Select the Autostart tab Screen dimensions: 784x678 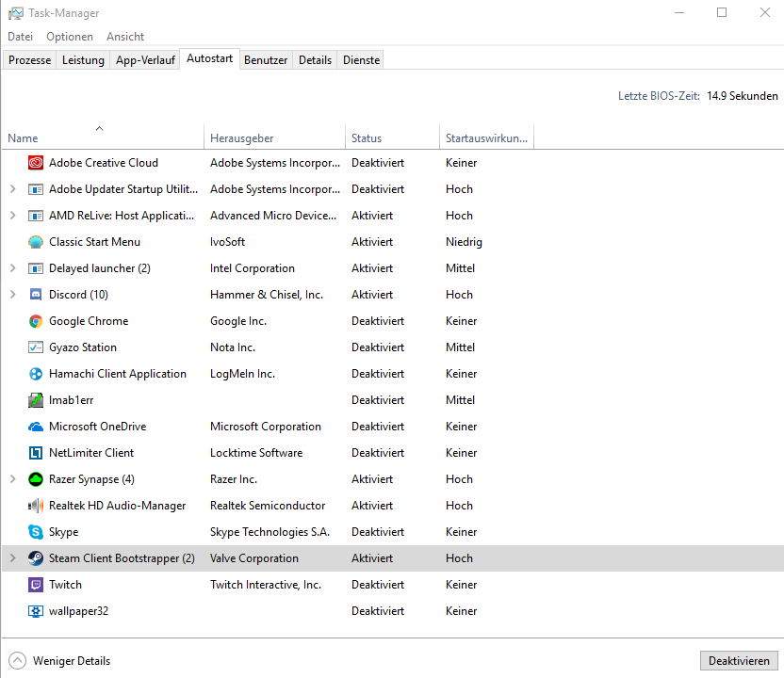pyautogui.click(x=209, y=58)
